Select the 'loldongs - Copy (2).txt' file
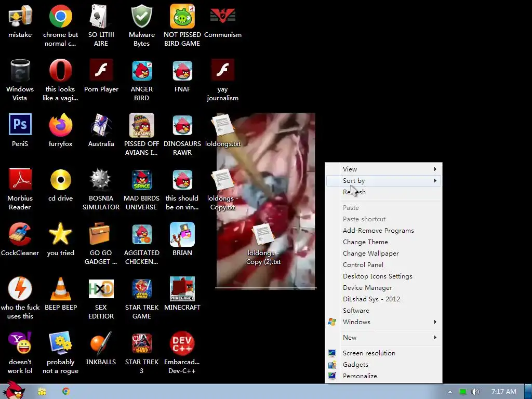Screen dimensions: 532x399 pos(263,234)
